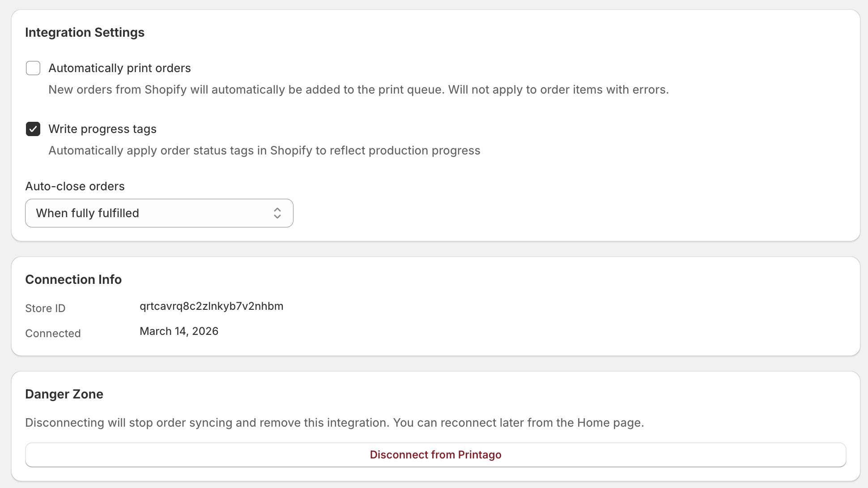Click the disconnect warning description text
The image size is (868, 488).
click(335, 422)
